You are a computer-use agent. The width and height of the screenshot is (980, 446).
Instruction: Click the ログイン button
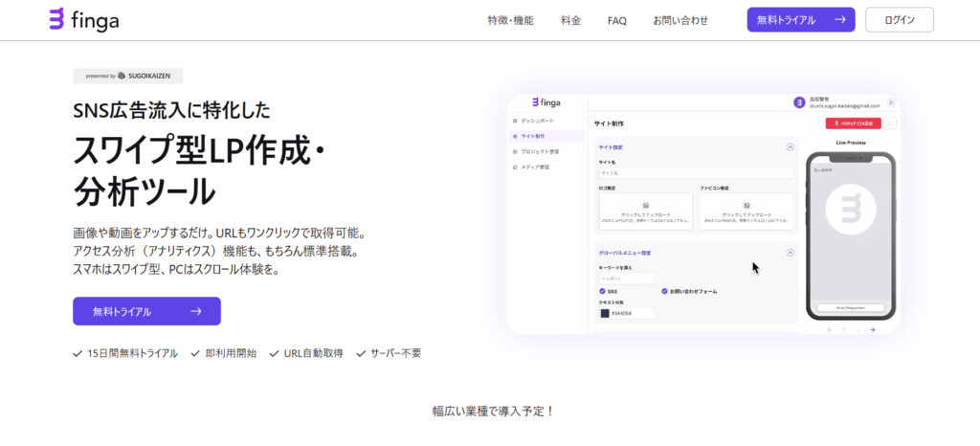[899, 20]
